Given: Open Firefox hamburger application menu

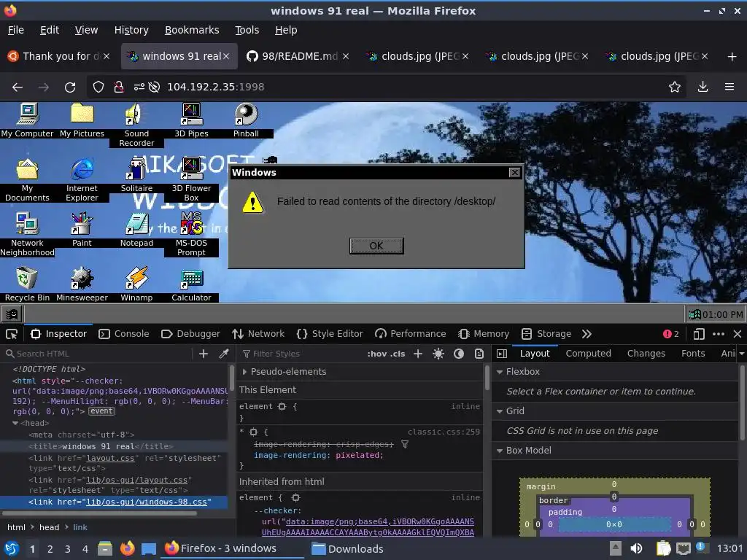Looking at the screenshot, I should tap(729, 87).
